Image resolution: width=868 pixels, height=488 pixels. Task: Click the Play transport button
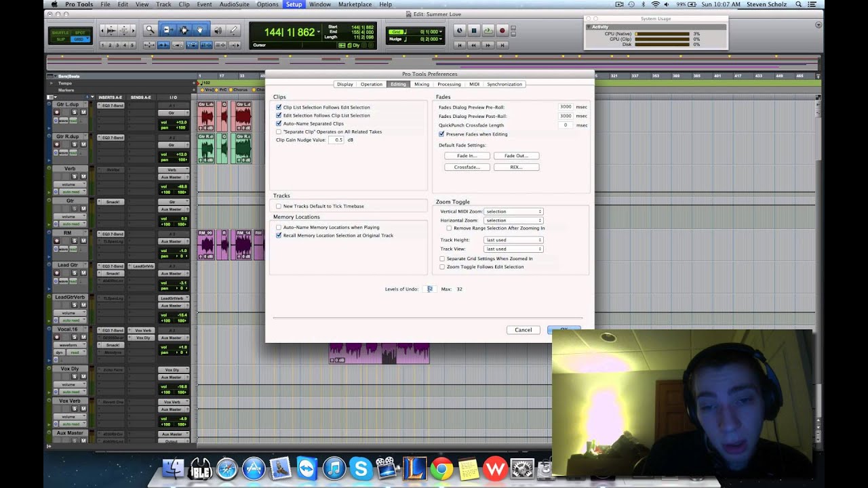488,30
